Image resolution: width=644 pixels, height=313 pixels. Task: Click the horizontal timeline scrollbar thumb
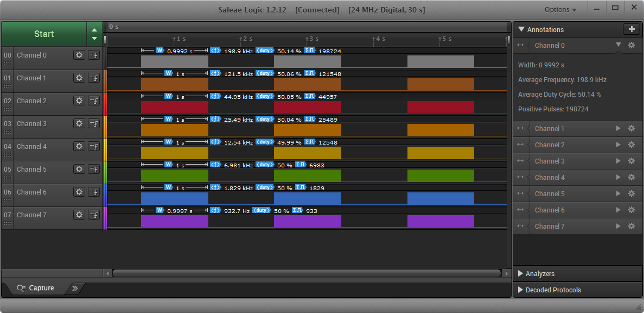coord(307,273)
